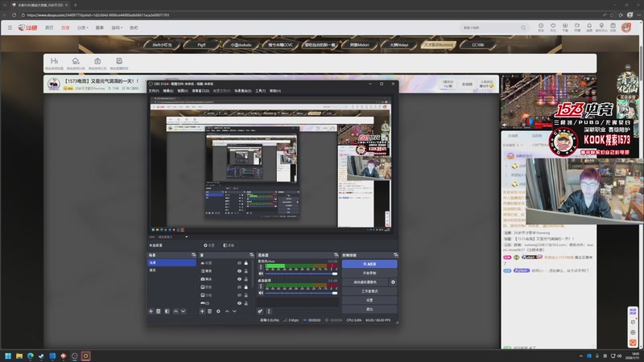Open the notifications bell icon in Douyu header
The image size is (644, 362).
[x=589, y=27]
